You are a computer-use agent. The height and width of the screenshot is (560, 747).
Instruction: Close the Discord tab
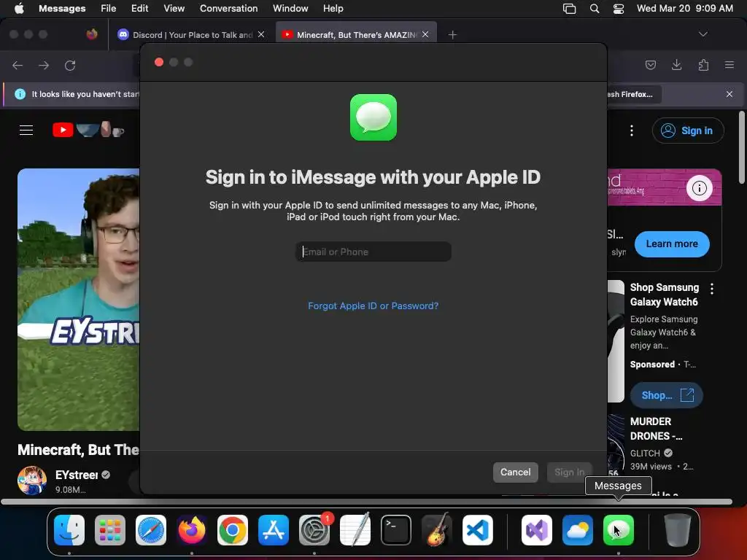pyautogui.click(x=261, y=34)
